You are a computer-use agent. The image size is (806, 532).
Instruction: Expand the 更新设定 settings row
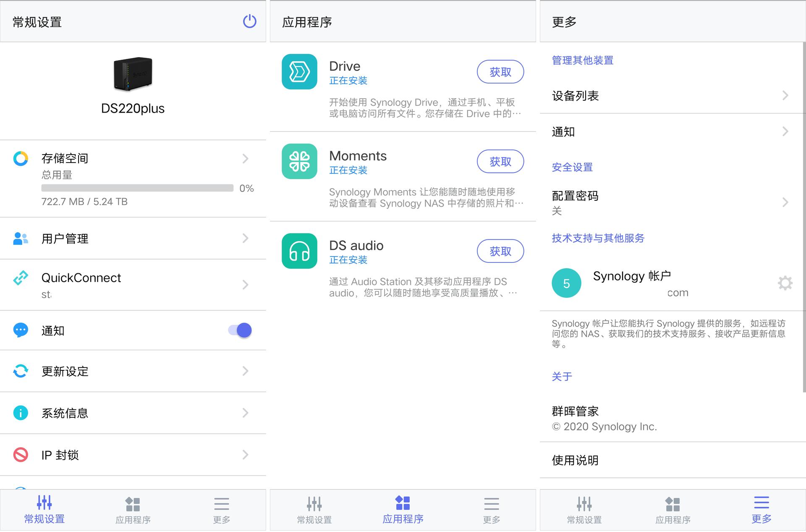(x=246, y=371)
